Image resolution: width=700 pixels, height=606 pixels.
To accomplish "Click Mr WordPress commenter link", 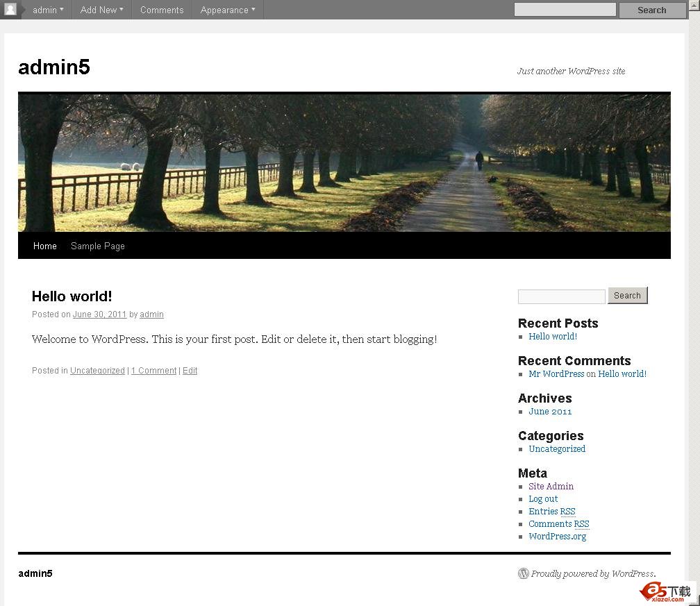I will click(x=556, y=374).
